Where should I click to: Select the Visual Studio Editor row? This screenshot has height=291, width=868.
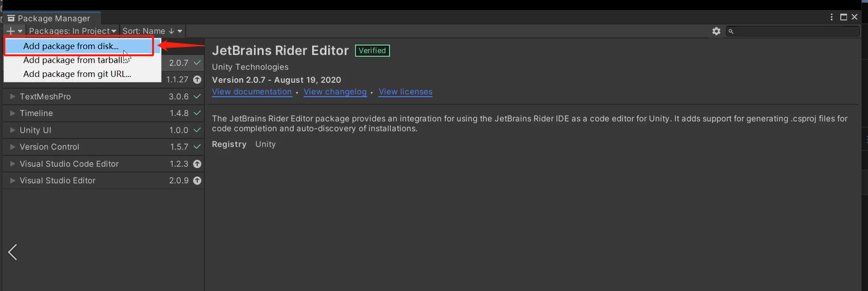pyautogui.click(x=103, y=180)
